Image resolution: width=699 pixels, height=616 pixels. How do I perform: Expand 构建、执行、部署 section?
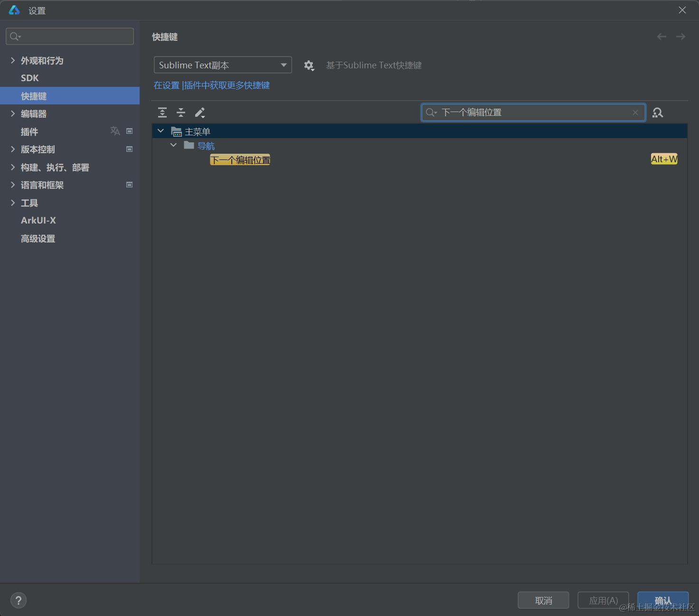coord(13,167)
